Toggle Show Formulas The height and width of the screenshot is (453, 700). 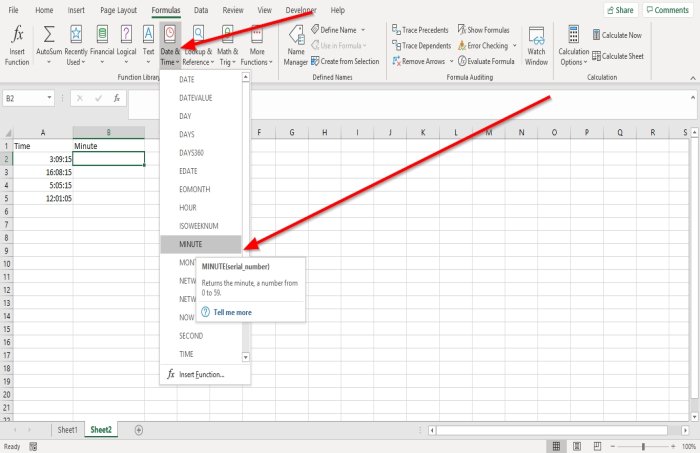tap(483, 30)
